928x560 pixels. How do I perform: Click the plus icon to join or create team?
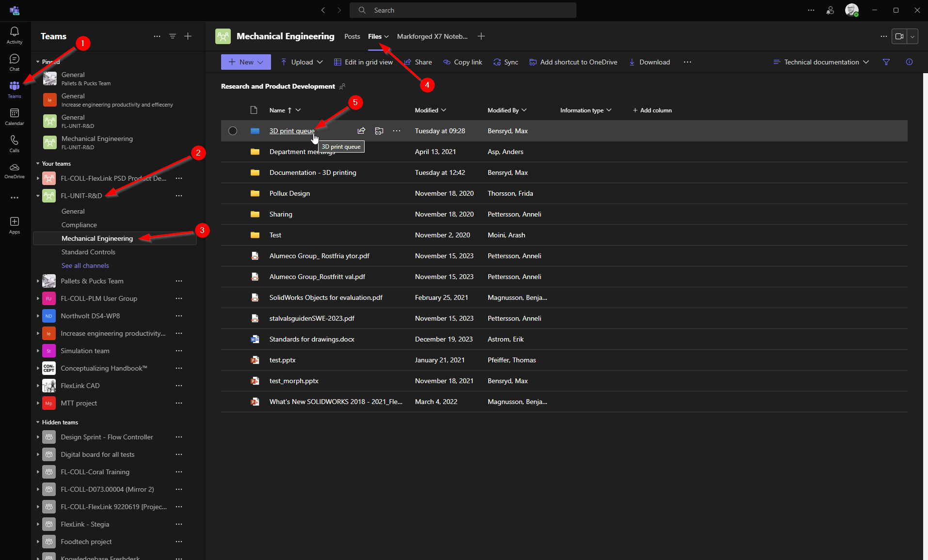tap(188, 36)
